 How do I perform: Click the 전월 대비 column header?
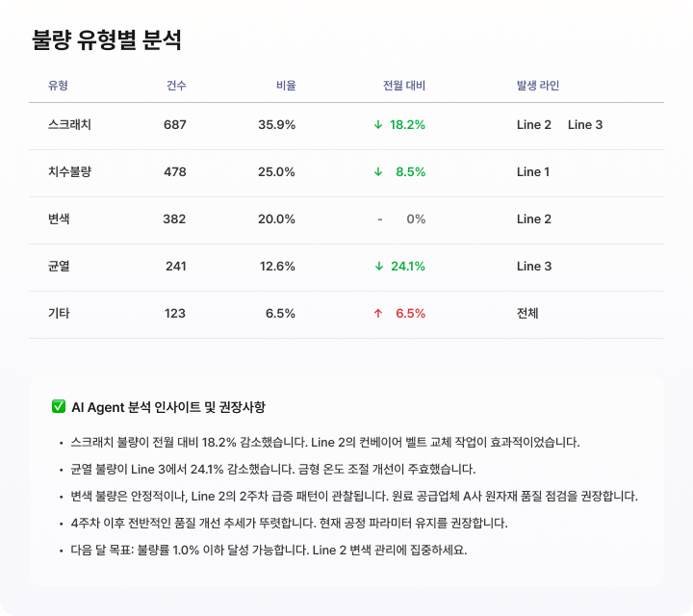(x=404, y=86)
